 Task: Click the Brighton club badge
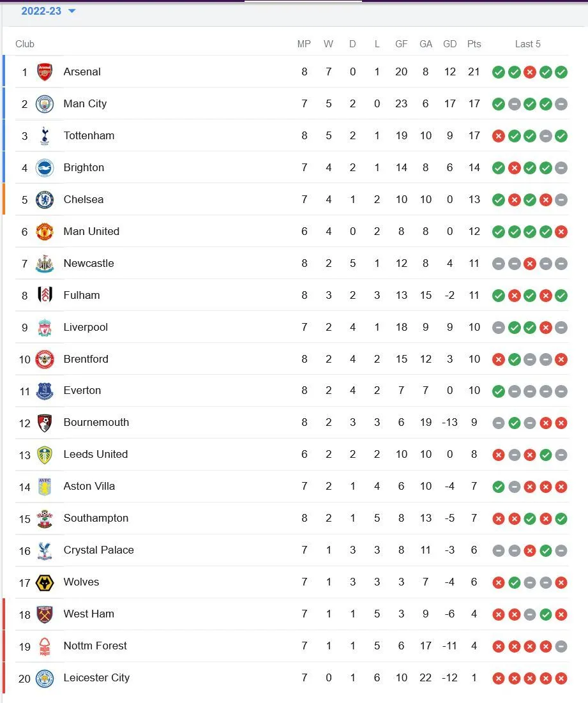(x=45, y=167)
